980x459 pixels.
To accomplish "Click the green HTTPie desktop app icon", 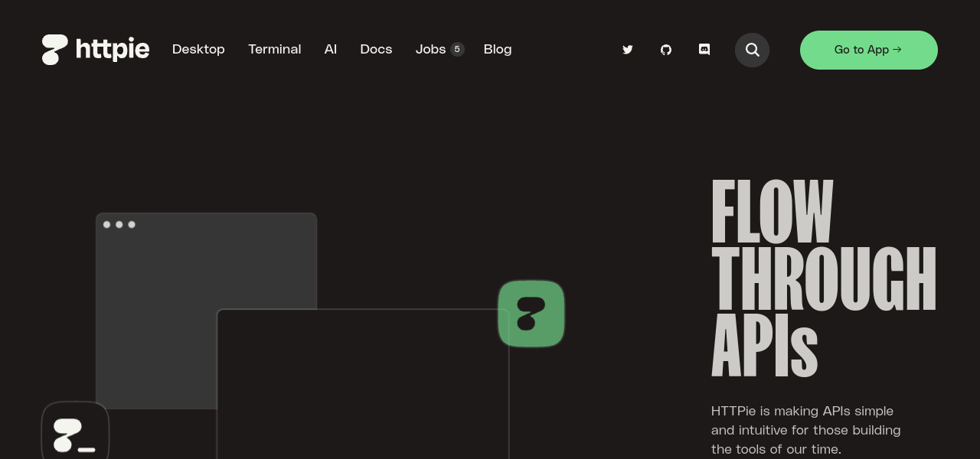I will click(531, 314).
